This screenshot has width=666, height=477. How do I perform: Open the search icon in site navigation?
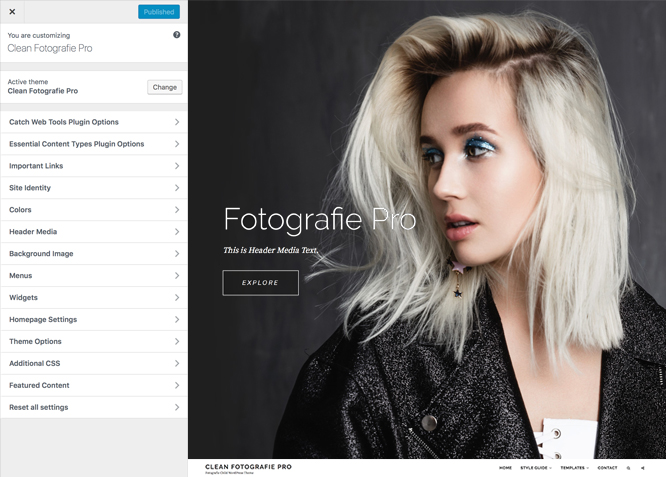628,468
